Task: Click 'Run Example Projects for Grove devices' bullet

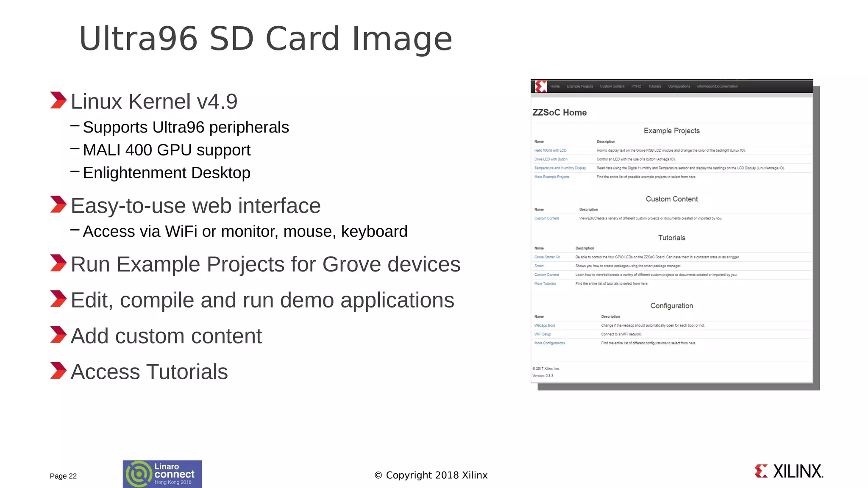Action: (x=265, y=265)
